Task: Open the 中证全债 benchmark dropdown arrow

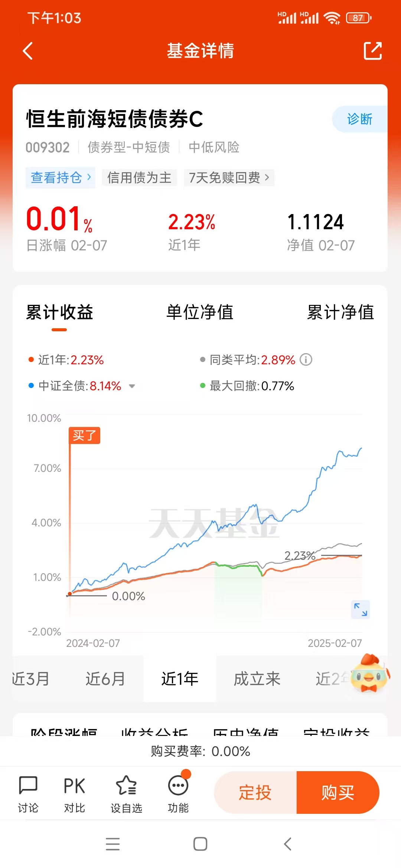Action: point(132,386)
